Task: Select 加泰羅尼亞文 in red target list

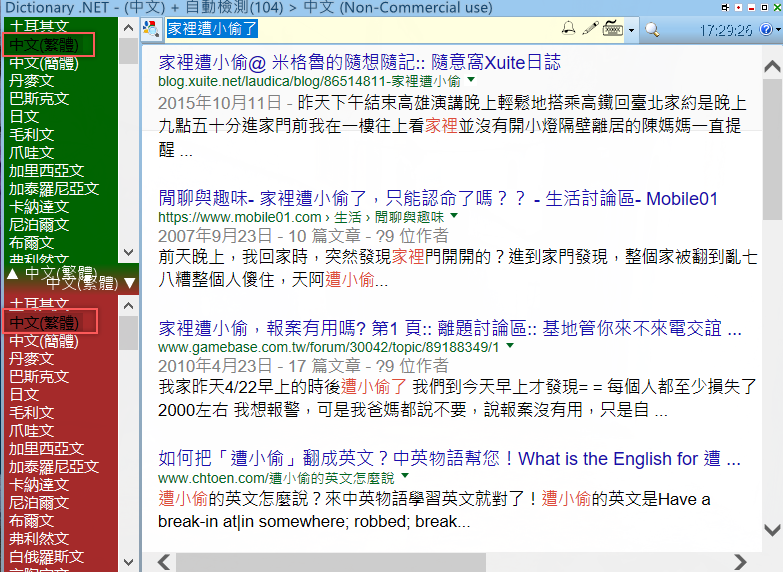Action: point(54,467)
